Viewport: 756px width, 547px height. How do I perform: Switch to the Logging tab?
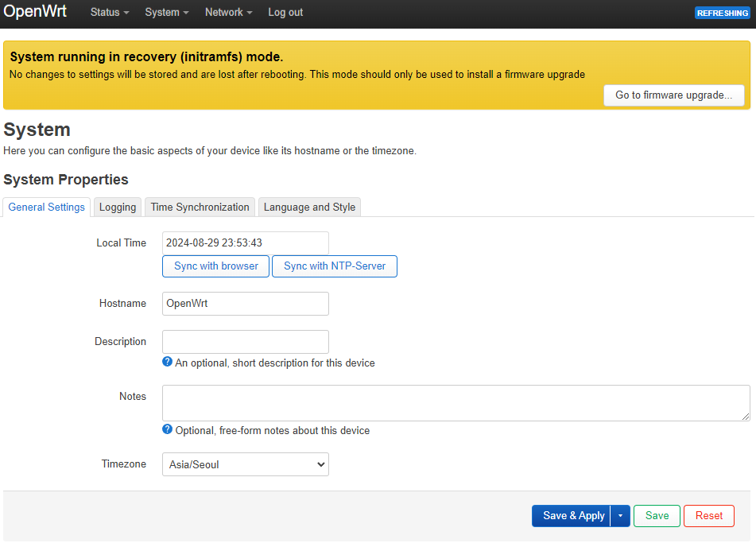pos(118,208)
